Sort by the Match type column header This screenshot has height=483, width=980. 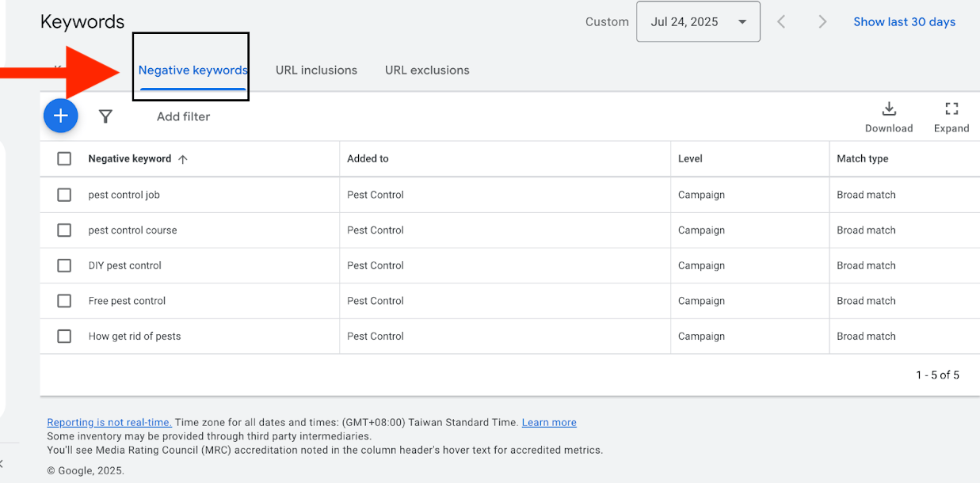862,159
